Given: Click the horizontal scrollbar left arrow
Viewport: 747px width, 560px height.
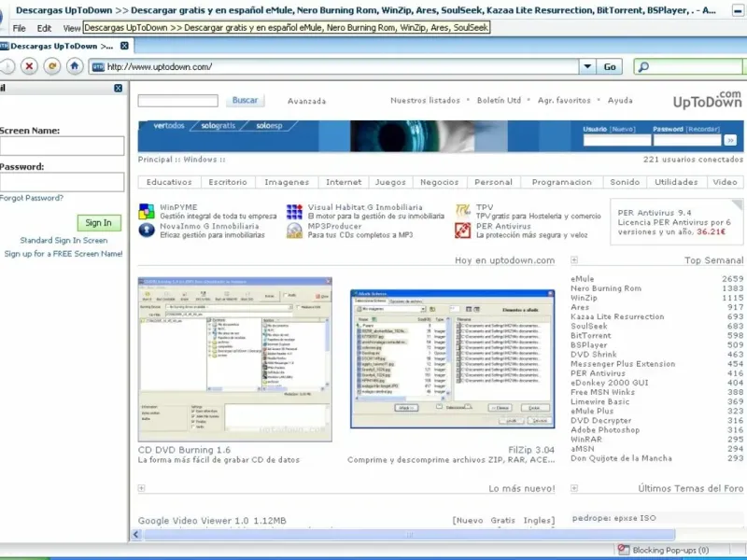Looking at the screenshot, I should [x=136, y=534].
